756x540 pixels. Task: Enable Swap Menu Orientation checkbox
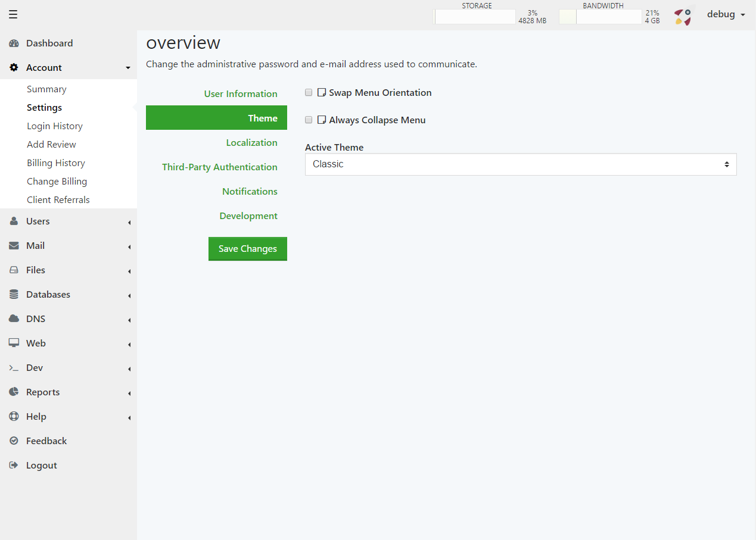pos(309,93)
